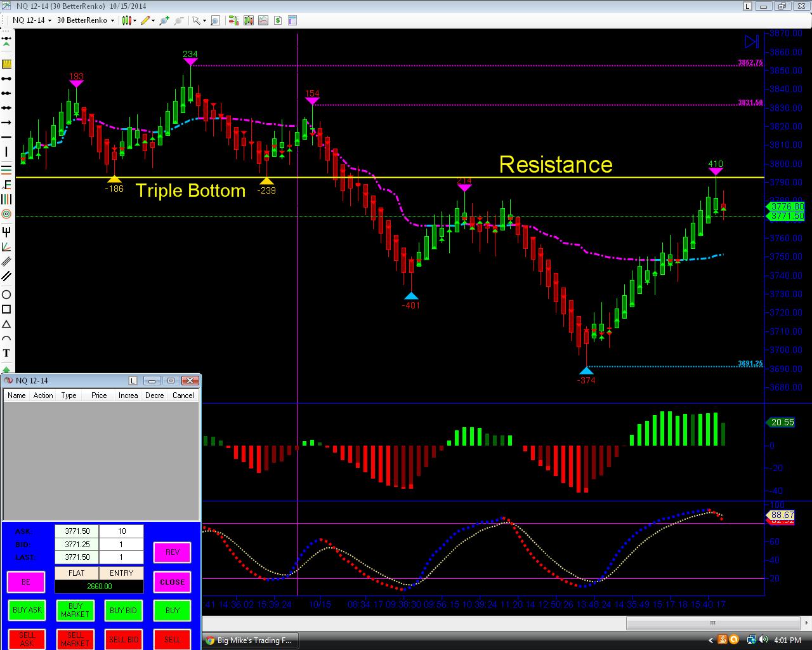The height and width of the screenshot is (650, 812).
Task: Select the horizontal line drawing tool
Action: pyautogui.click(x=6, y=137)
